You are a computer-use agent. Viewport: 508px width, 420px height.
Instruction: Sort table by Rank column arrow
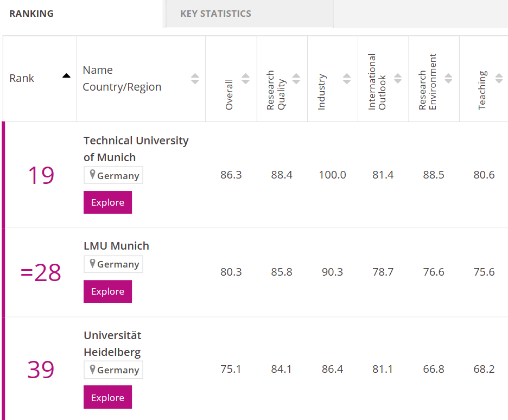tap(66, 76)
